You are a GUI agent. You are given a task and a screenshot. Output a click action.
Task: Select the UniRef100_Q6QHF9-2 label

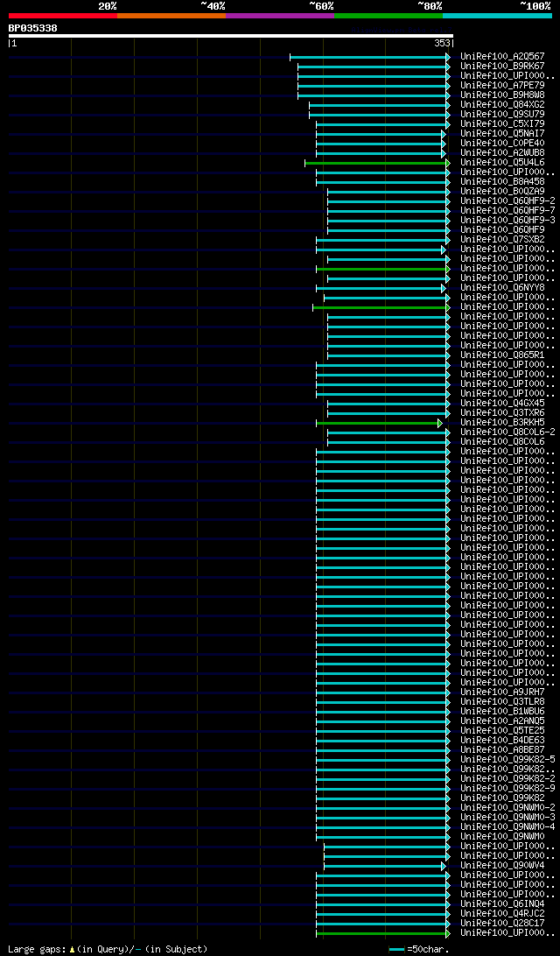(x=507, y=201)
